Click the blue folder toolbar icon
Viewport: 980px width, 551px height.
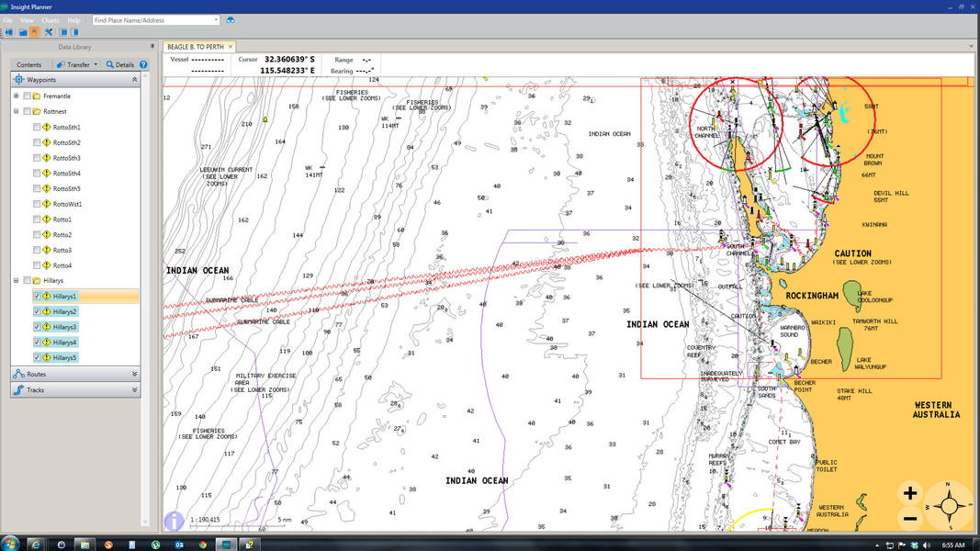(x=22, y=32)
